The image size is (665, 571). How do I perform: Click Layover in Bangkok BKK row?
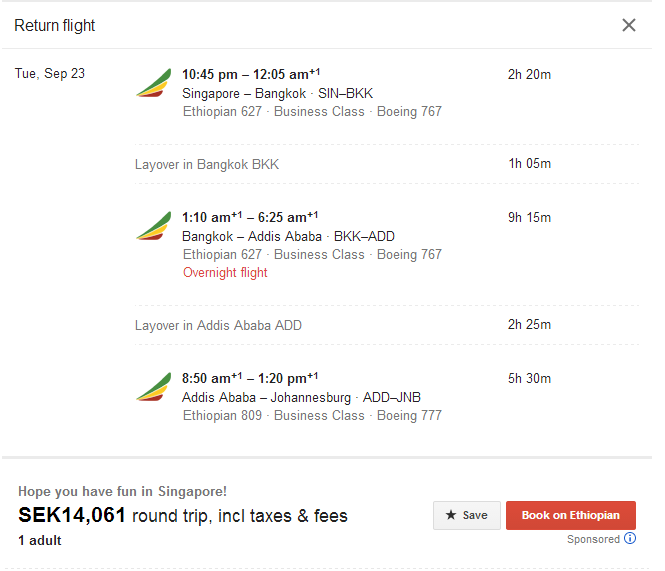tap(207, 164)
